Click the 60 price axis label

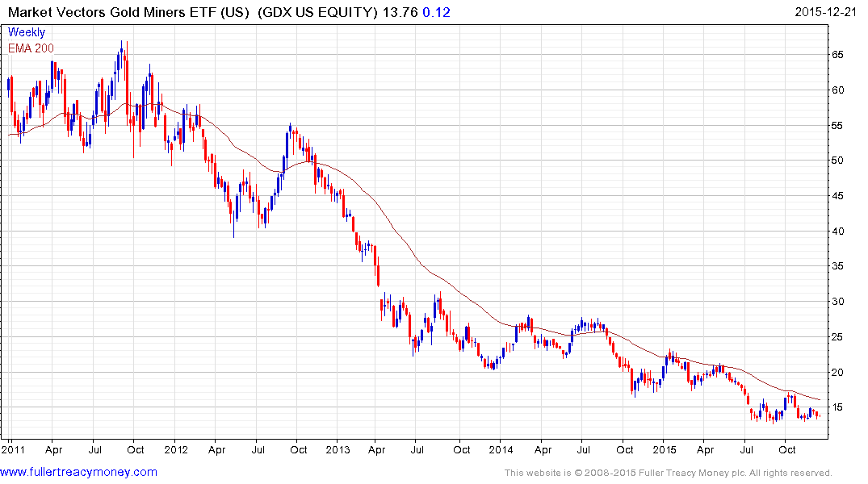point(837,90)
